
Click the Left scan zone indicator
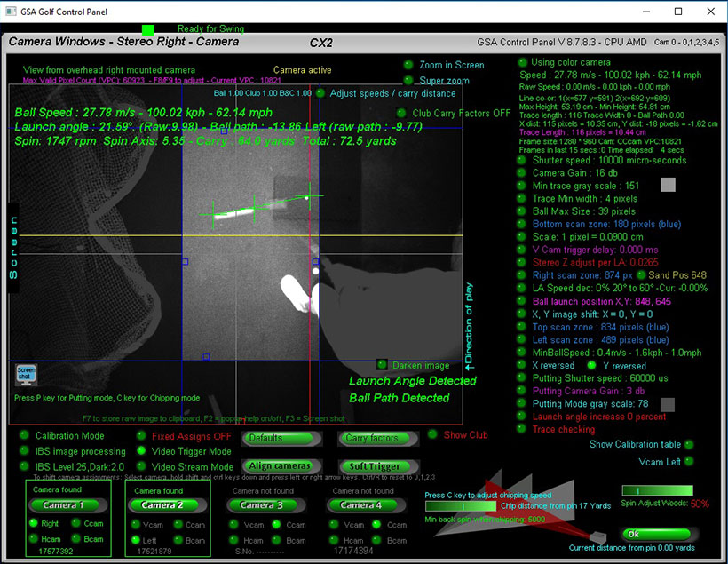(x=521, y=339)
